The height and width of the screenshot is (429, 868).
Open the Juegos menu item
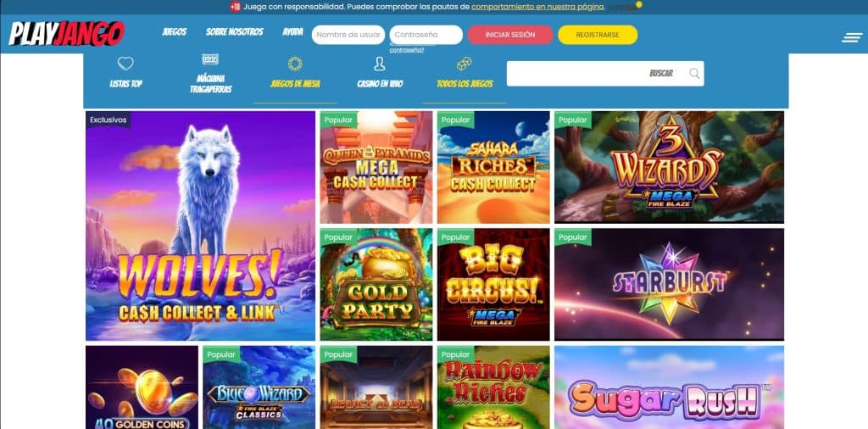click(x=175, y=32)
